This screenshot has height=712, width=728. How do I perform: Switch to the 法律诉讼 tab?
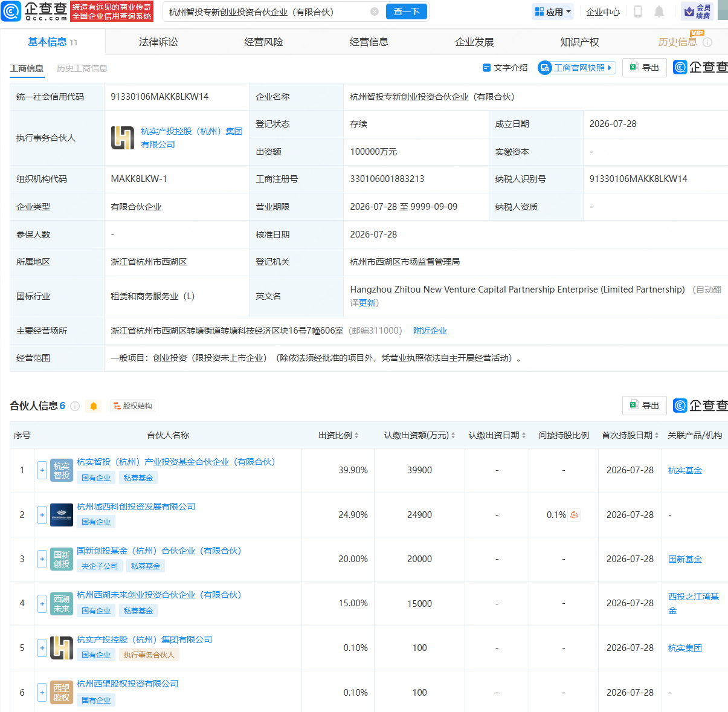158,42
